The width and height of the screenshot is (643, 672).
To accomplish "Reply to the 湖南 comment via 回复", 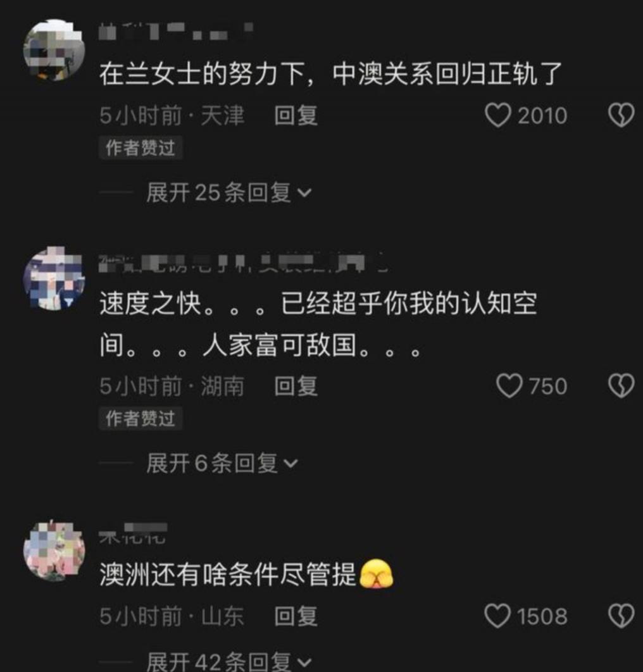I will tap(296, 386).
